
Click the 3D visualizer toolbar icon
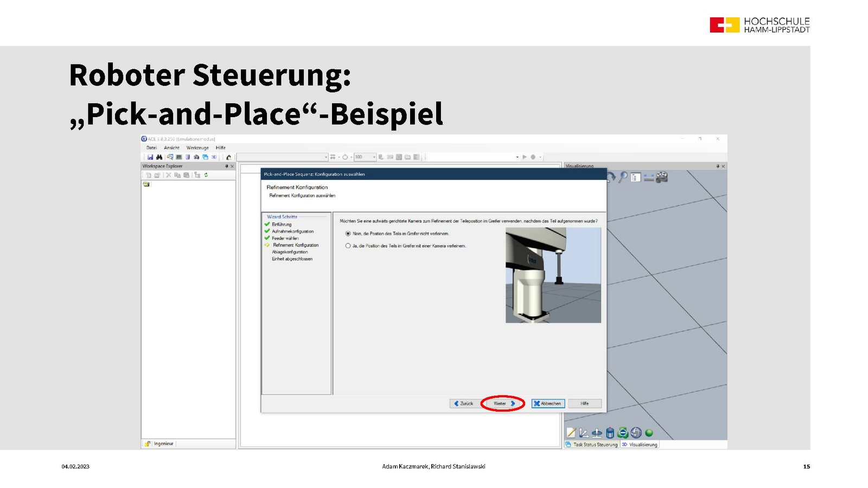214,157
